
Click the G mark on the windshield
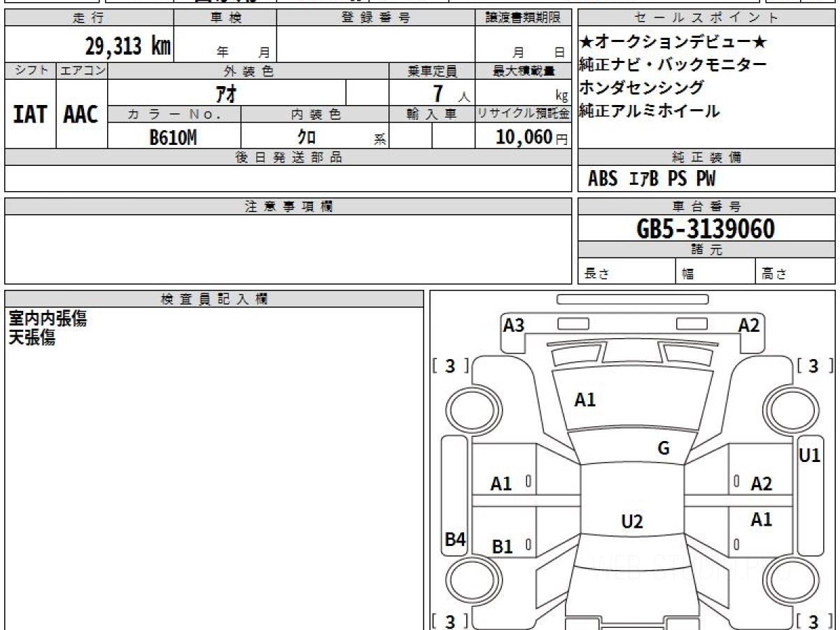(664, 449)
